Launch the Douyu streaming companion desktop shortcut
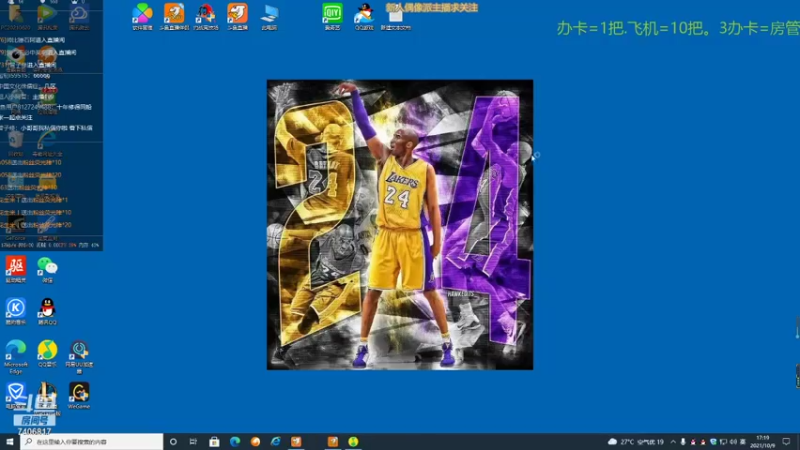Viewport: 800px width, 450px height. point(174,16)
